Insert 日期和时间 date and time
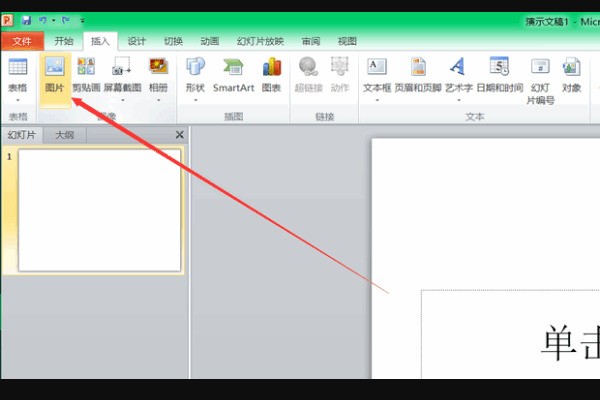 (499, 74)
